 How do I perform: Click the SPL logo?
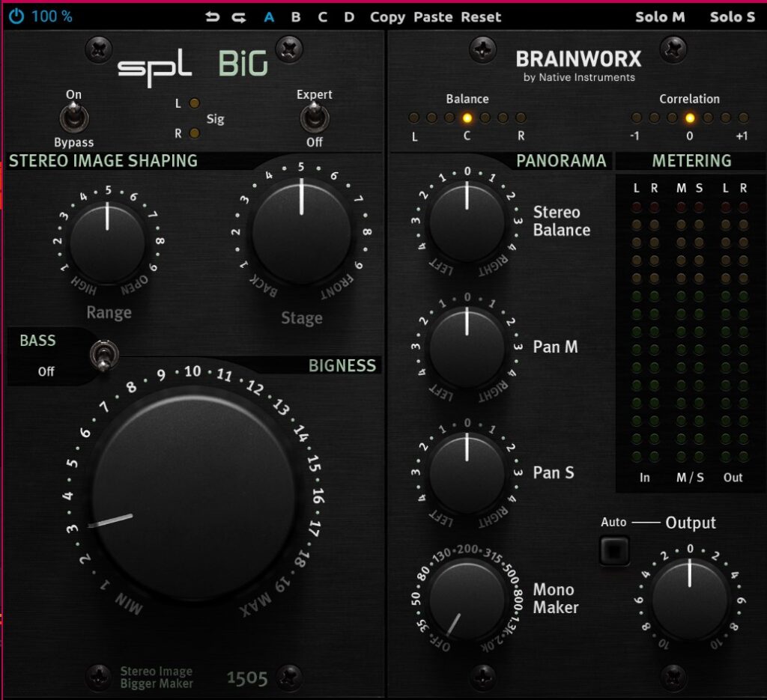154,67
